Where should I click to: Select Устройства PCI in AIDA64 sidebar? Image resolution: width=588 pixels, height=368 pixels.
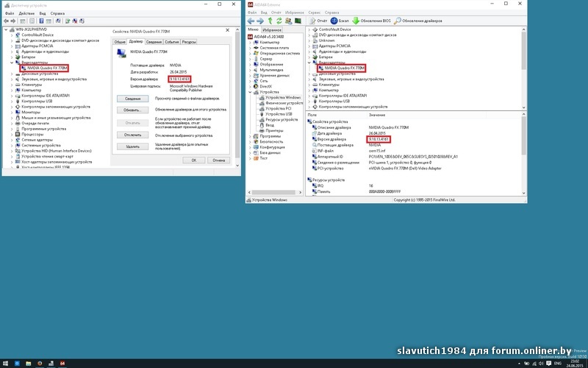pos(279,108)
